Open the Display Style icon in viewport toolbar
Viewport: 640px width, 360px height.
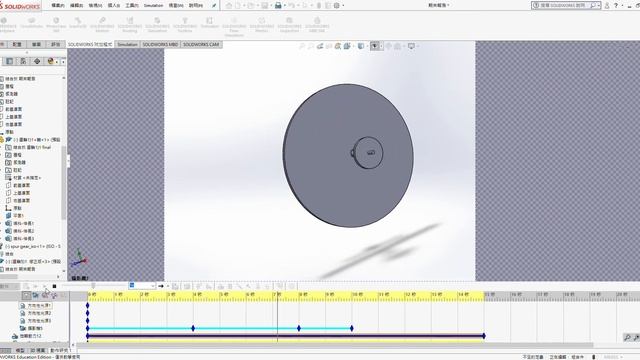361,46
